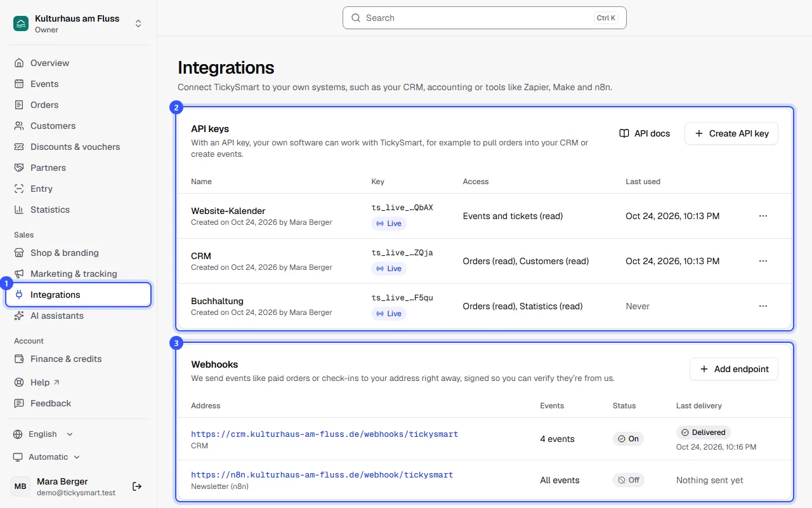Click the "Nothing sent yet" text
Viewport: 812px width, 508px height.
pos(710,480)
